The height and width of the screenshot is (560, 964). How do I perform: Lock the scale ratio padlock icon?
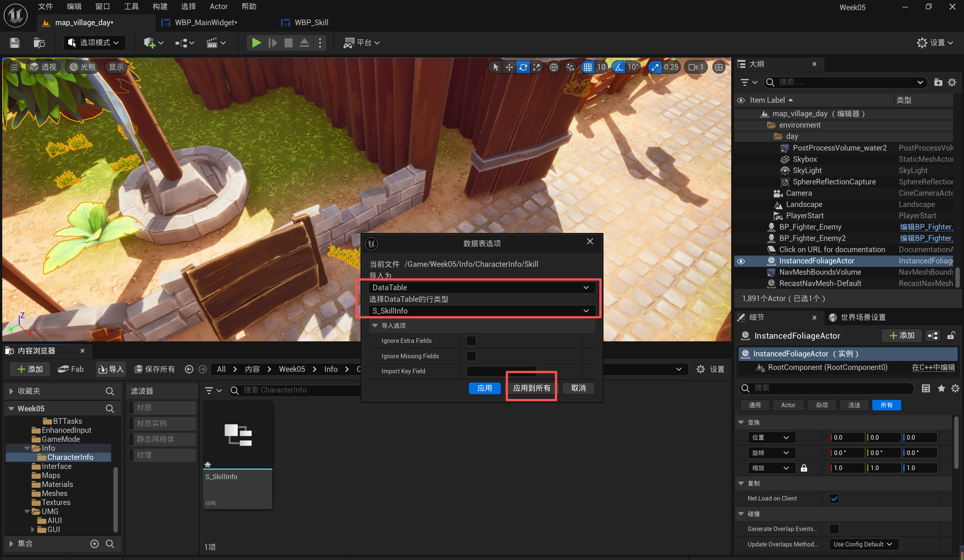click(804, 468)
